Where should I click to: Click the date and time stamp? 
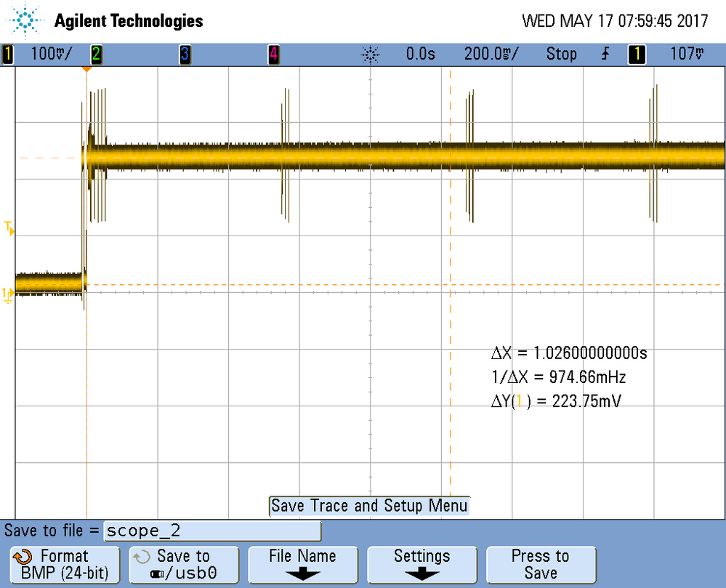coord(615,21)
